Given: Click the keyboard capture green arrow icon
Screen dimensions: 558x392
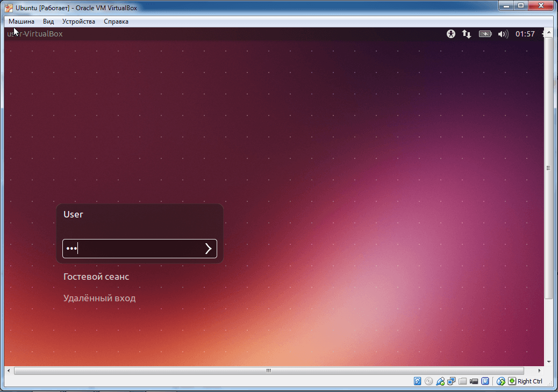Looking at the screenshot, I should (512, 381).
